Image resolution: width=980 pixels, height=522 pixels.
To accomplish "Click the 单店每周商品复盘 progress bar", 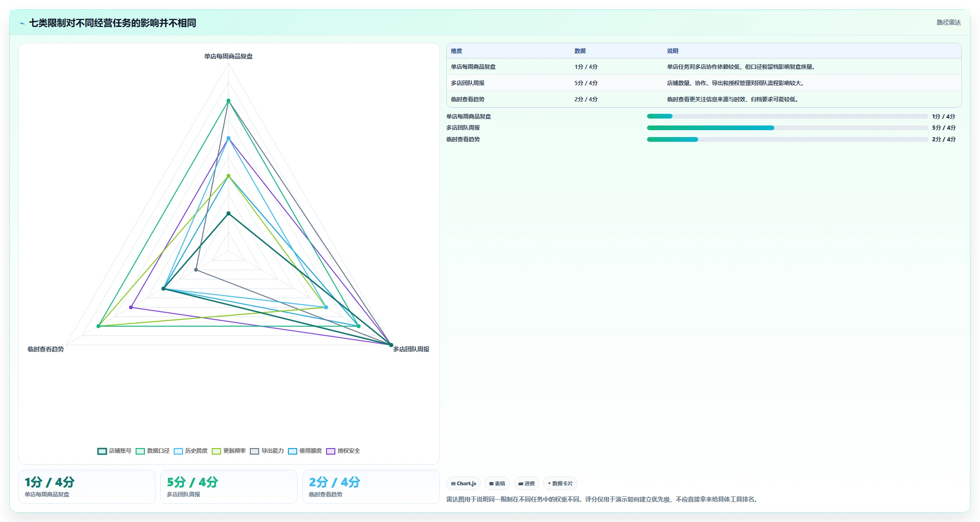I will pos(787,116).
